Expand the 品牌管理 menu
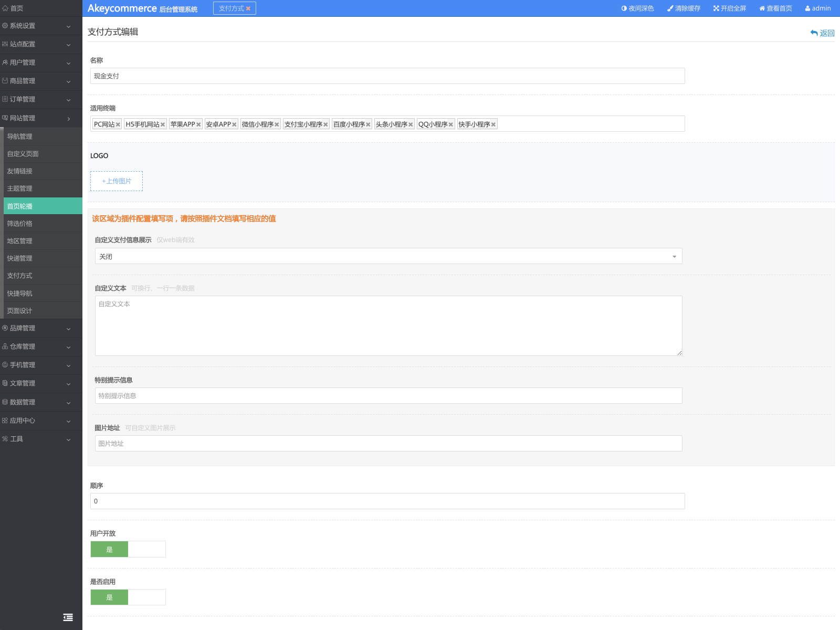The height and width of the screenshot is (630, 840). tap(68, 329)
